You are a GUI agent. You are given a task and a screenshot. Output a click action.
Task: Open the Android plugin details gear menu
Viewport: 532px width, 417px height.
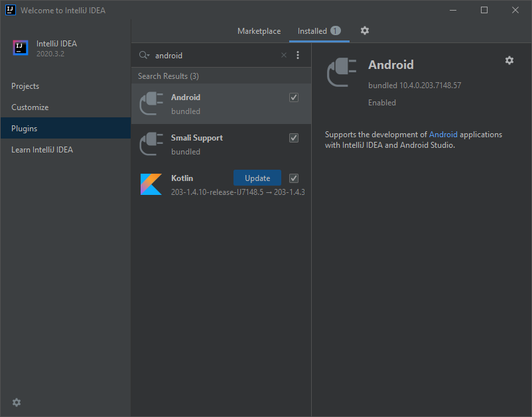pos(509,60)
